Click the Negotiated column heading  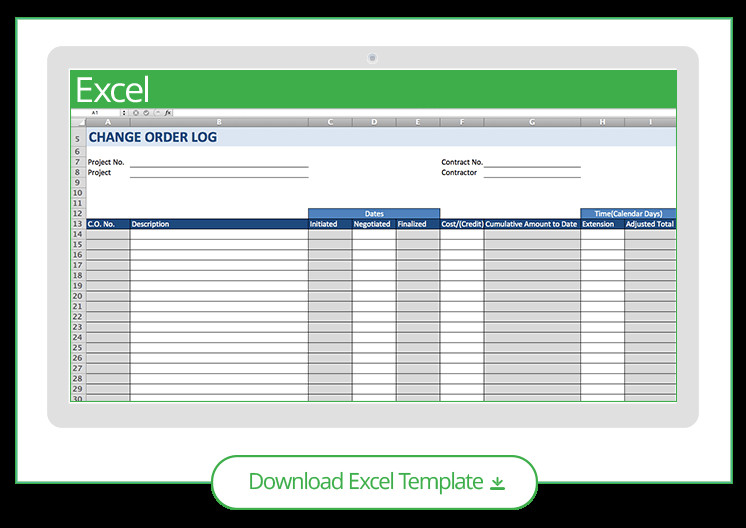coord(374,224)
